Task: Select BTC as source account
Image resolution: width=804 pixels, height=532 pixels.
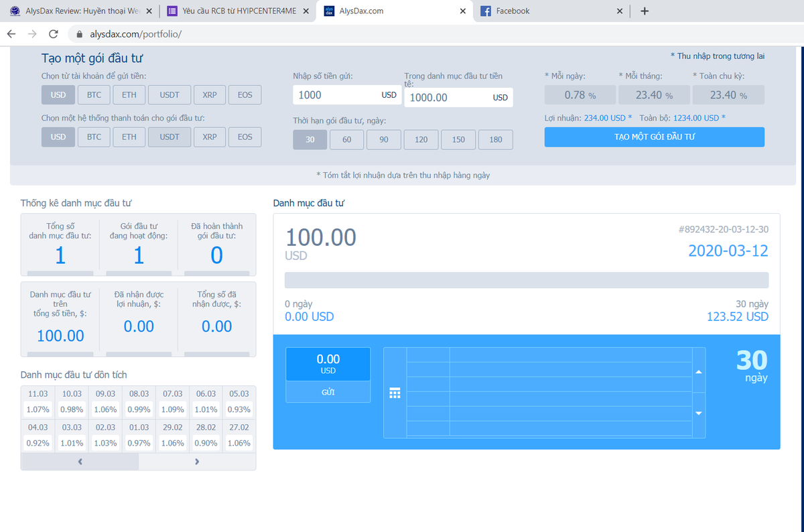Action: 94,95
